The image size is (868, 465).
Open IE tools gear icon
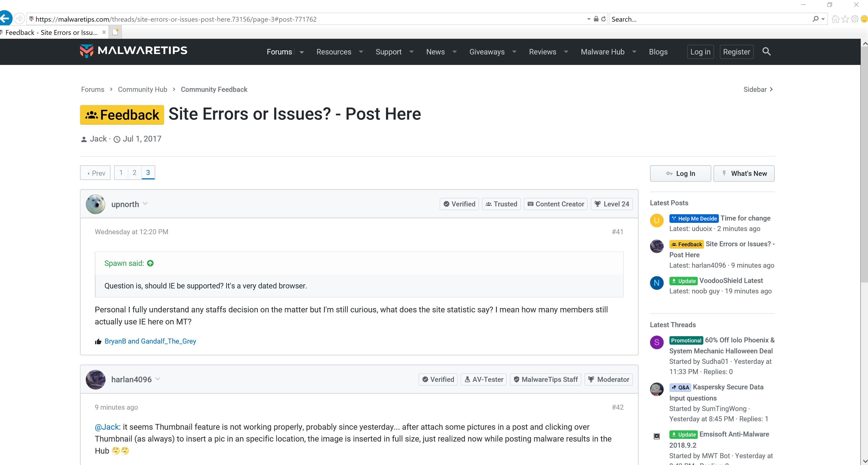pyautogui.click(x=855, y=19)
